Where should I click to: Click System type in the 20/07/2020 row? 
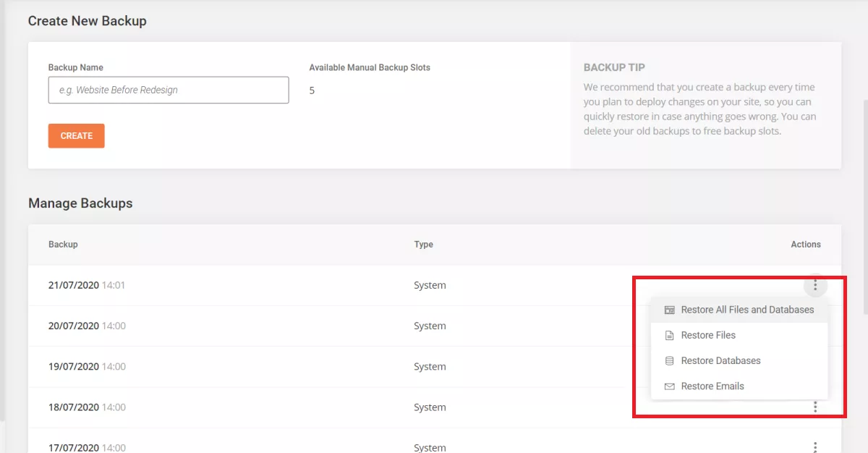[430, 326]
